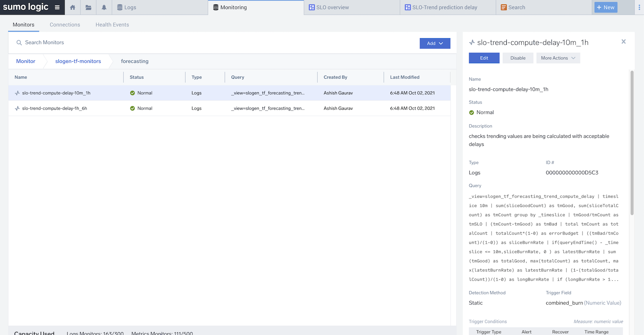Switch to the Logs tab
The height and width of the screenshot is (335, 644).
160,7
